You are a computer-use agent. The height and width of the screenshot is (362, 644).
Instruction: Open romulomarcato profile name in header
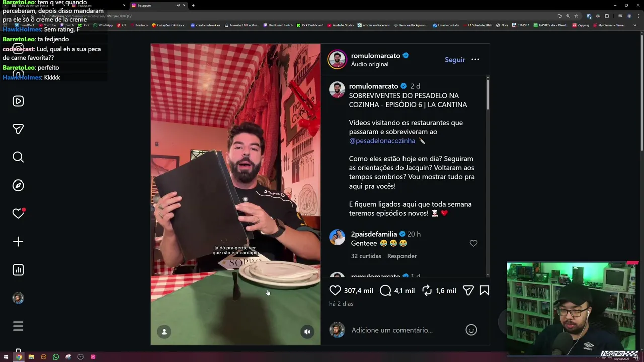375,55
